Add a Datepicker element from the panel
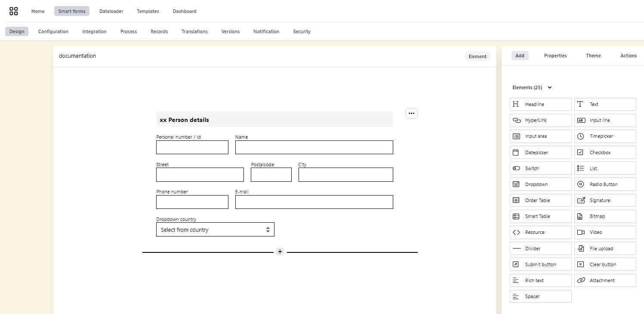Image resolution: width=644 pixels, height=314 pixels. pos(540,152)
